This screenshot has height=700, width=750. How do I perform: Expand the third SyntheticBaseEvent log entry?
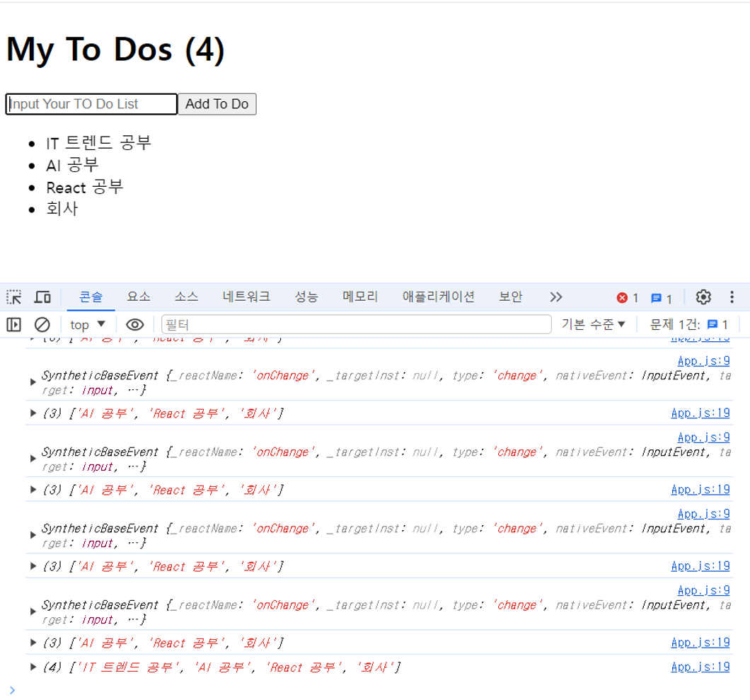click(33, 535)
